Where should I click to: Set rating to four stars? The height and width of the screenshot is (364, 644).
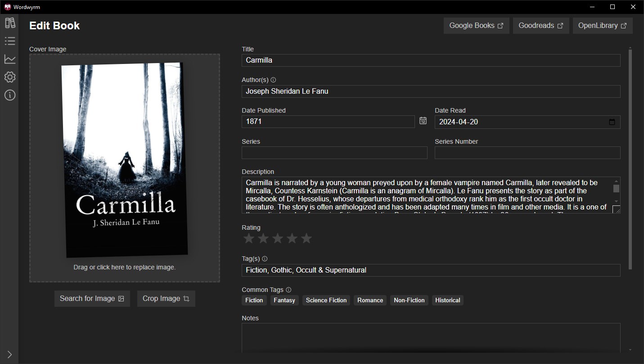292,238
